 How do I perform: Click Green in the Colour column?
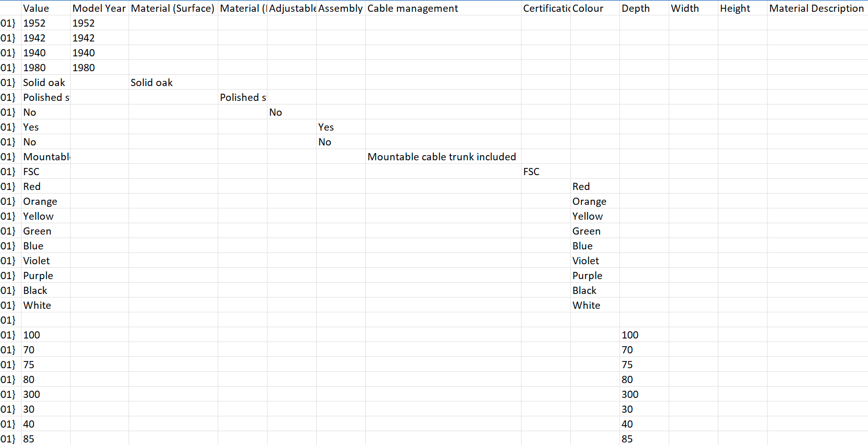click(x=595, y=231)
